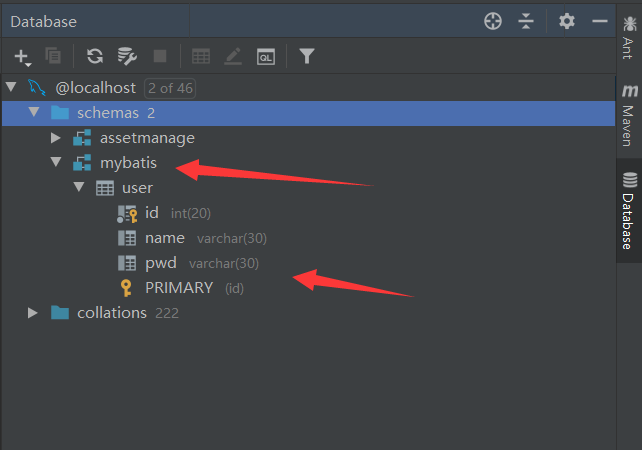Click the assetmanage schema icon
The image size is (642, 450).
[x=82, y=138]
